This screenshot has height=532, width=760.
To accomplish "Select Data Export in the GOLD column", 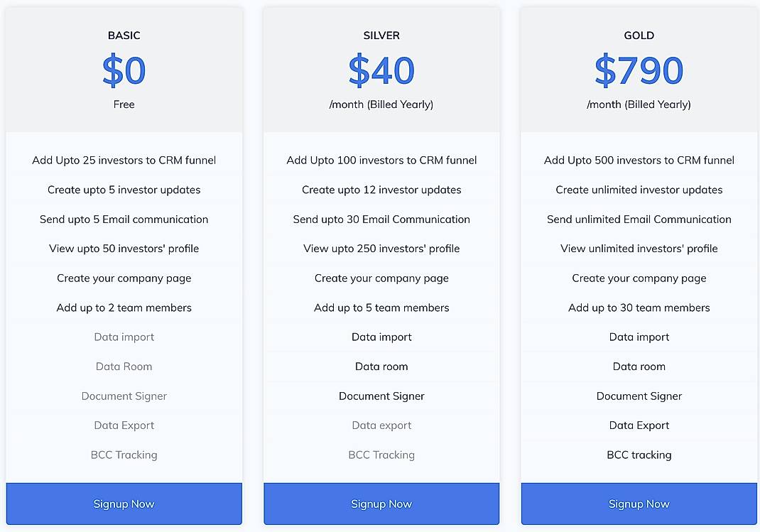I will coord(639,425).
